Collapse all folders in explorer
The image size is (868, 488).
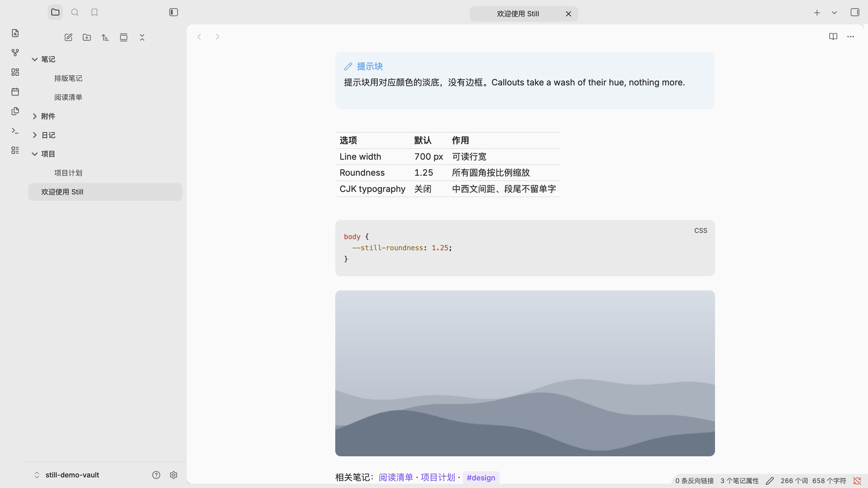point(142,37)
